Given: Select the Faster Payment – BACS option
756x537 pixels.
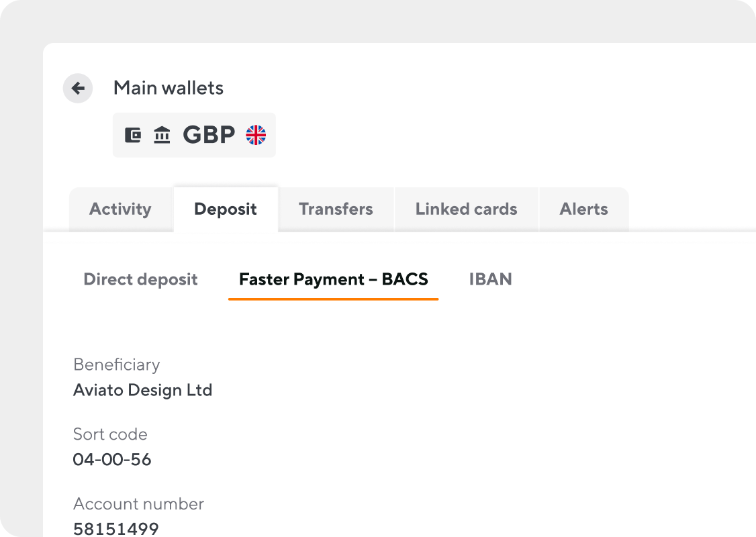Looking at the screenshot, I should click(x=334, y=279).
